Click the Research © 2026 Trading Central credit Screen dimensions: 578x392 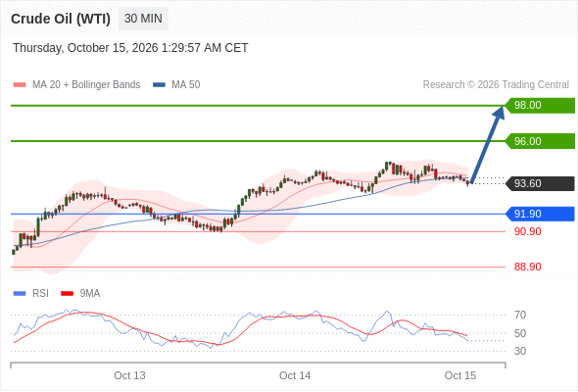pyautogui.click(x=496, y=85)
